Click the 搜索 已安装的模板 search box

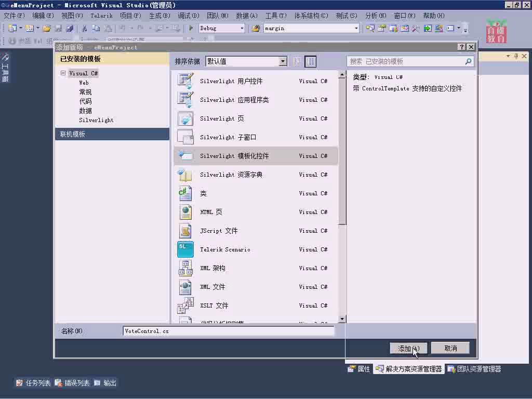click(410, 61)
